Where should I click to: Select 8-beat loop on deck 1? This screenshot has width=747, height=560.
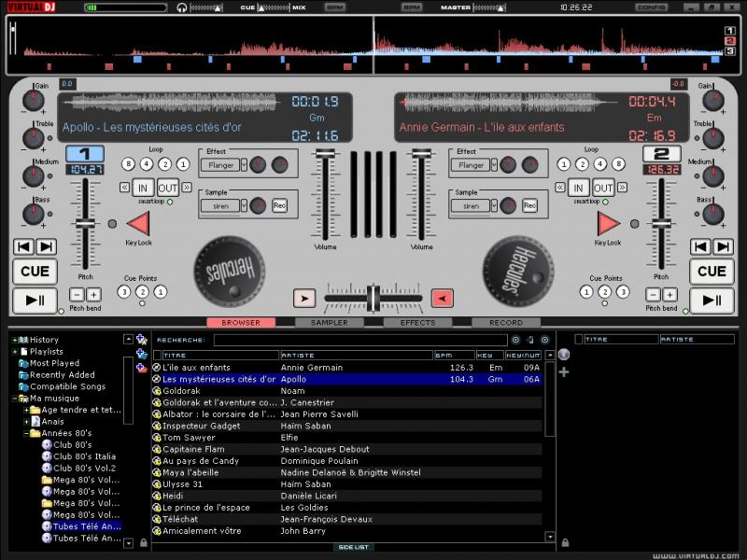click(x=128, y=164)
